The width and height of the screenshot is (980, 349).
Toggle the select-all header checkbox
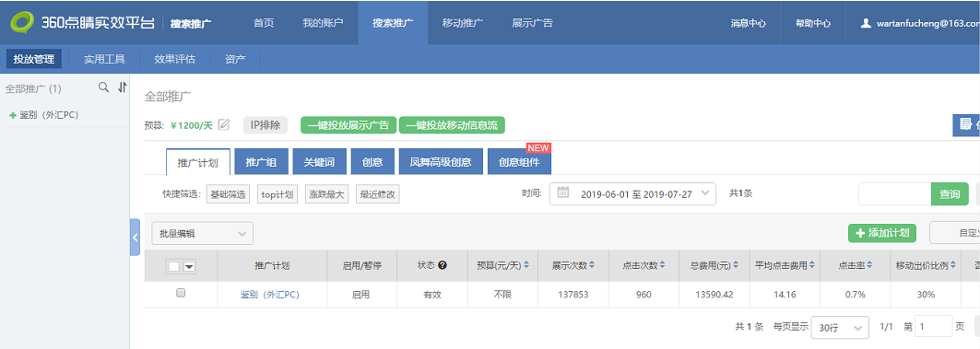(173, 267)
